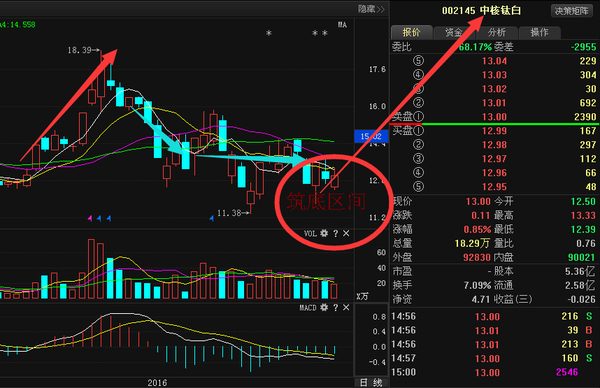Select sell level 1 price 13.00
Viewport: 600px width, 388px height.
(494, 117)
